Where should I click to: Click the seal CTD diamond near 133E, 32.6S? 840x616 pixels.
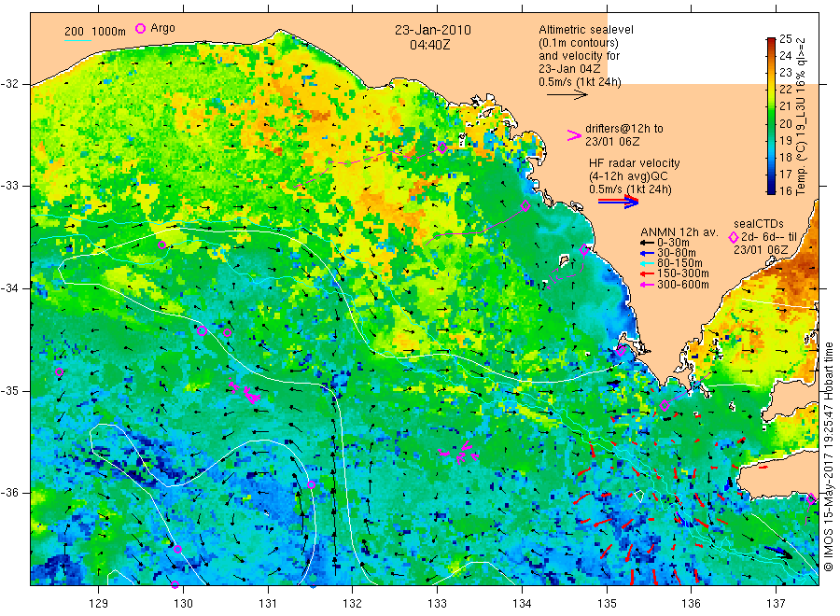[442, 147]
